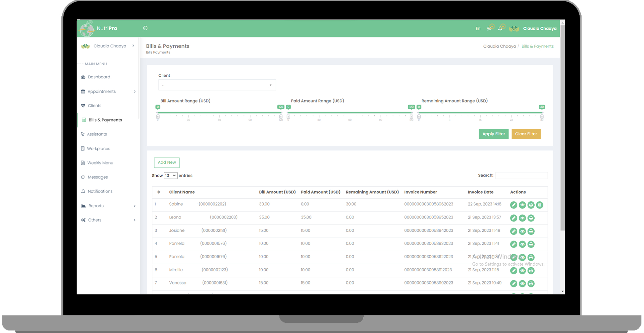The height and width of the screenshot is (333, 644).
Task: View Leona's bill details via eye icon
Action: click(x=522, y=218)
